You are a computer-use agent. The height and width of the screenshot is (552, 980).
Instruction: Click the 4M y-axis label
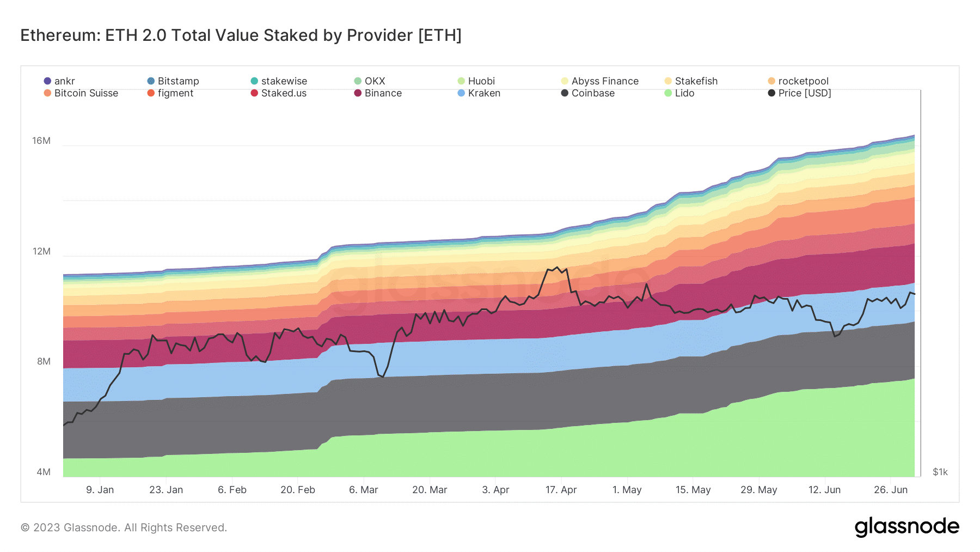pos(44,472)
